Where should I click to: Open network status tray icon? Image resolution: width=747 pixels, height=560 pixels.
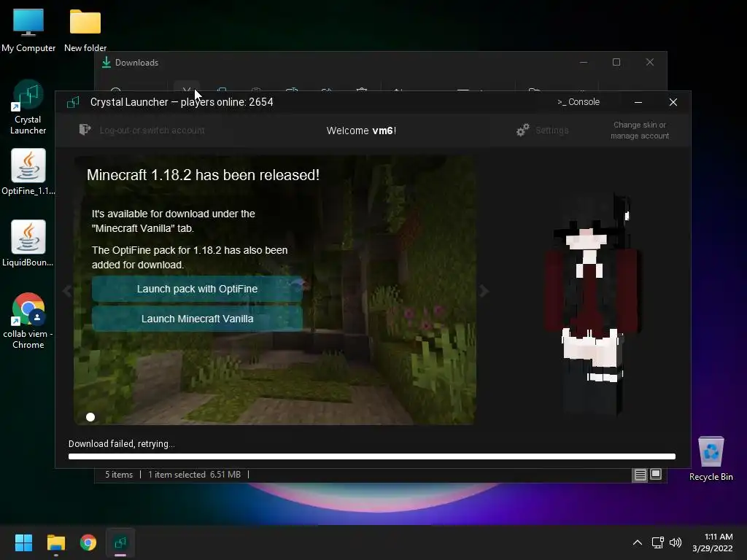click(658, 542)
